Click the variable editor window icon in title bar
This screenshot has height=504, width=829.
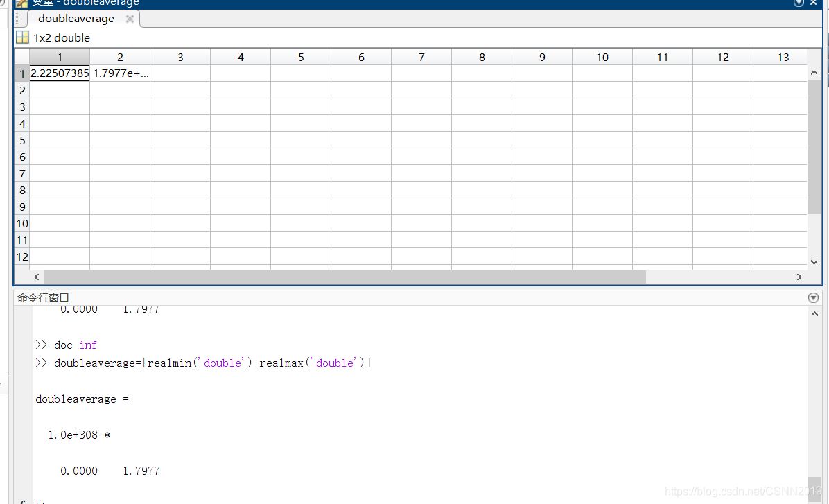(x=21, y=3)
